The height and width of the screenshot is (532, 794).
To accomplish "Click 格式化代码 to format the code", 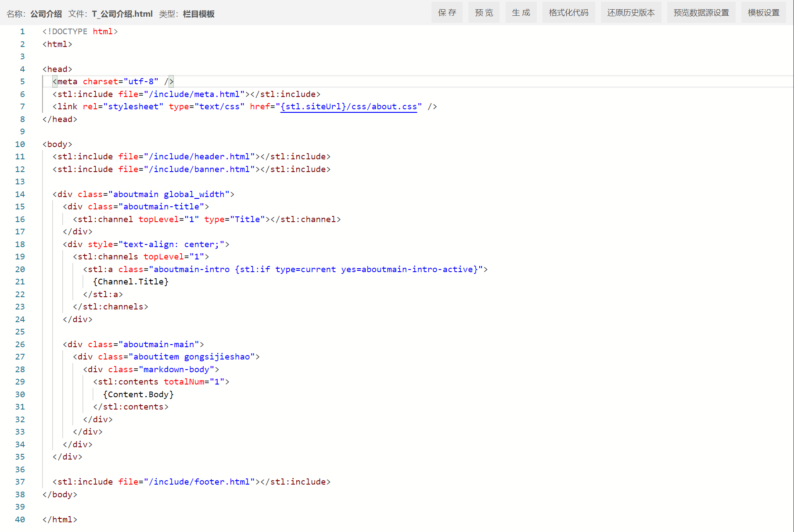I will [568, 13].
